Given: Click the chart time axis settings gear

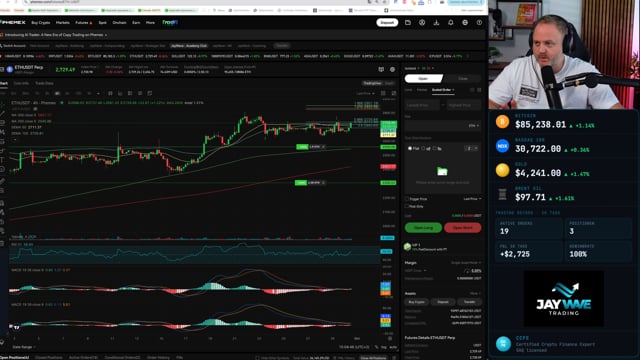Looking at the screenshot, I should pyautogui.click(x=390, y=338).
